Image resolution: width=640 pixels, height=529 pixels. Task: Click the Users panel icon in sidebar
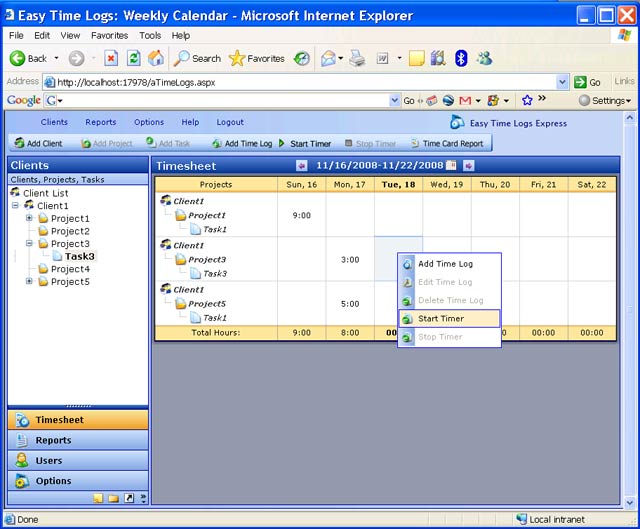coord(22,460)
